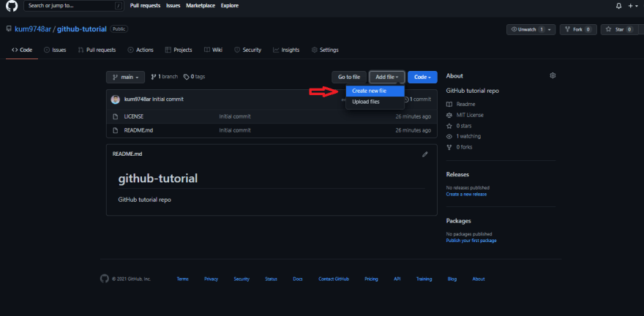Click the LICENSE file icon
This screenshot has height=316, width=644.
click(116, 116)
